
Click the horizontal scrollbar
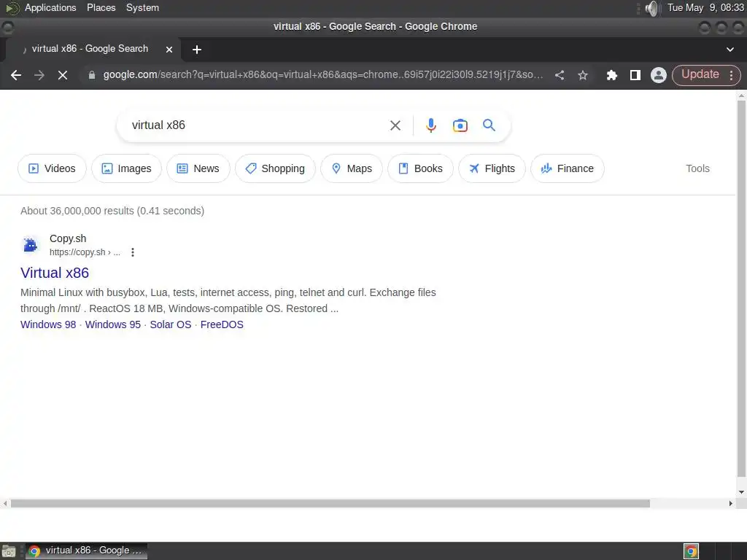pos(330,503)
